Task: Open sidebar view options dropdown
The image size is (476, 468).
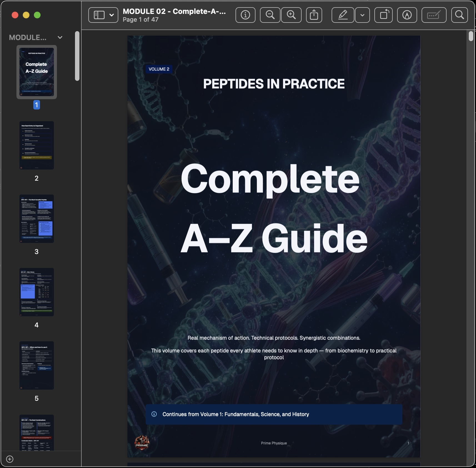Action: [112, 15]
